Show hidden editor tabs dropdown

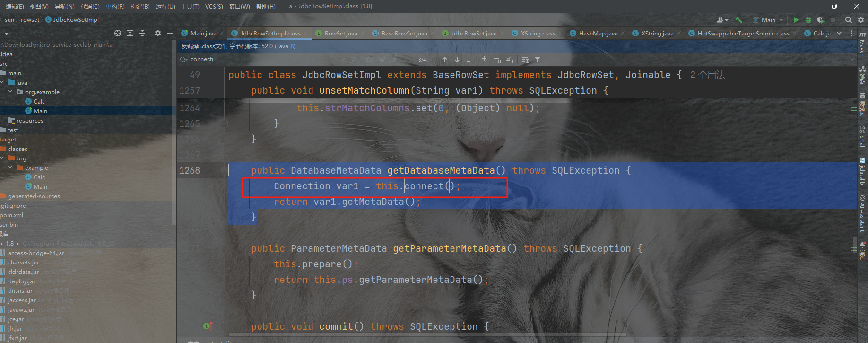[x=839, y=33]
